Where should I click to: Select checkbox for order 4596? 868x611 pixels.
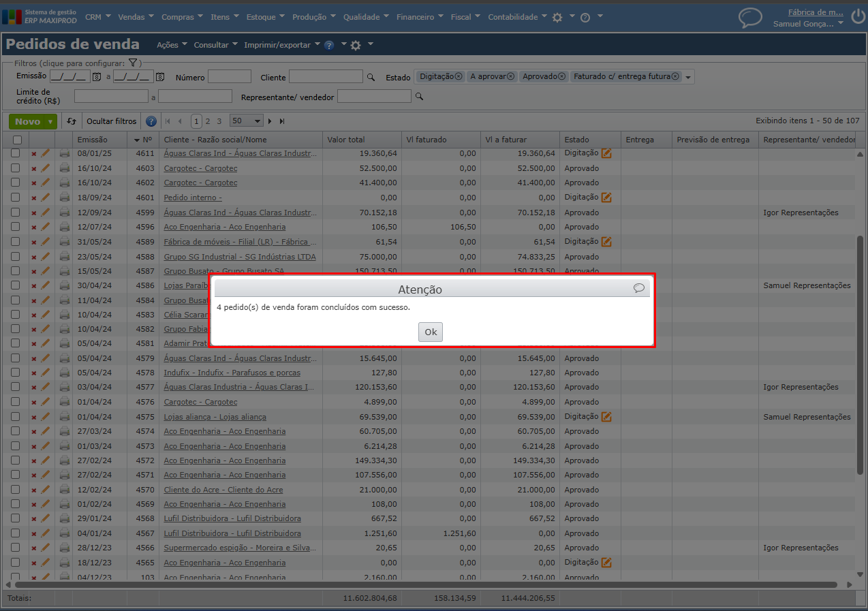tap(16, 226)
